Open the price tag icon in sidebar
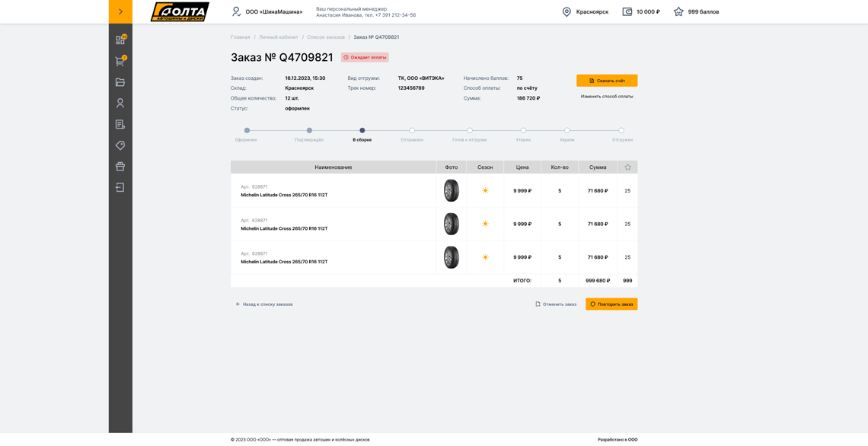The width and height of the screenshot is (868, 446). pyautogui.click(x=120, y=145)
